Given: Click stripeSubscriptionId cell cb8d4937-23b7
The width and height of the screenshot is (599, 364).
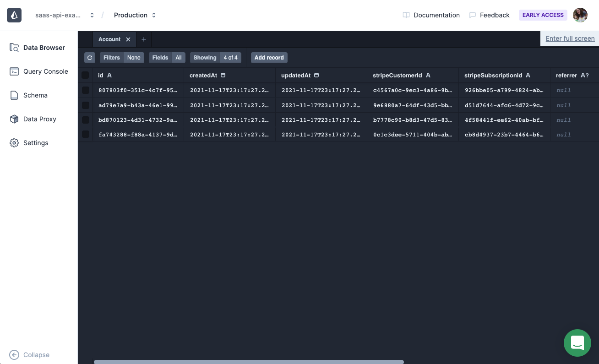Looking at the screenshot, I should [505, 135].
